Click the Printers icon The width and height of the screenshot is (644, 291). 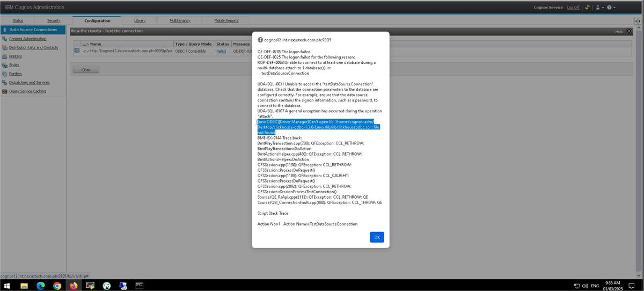4,56
